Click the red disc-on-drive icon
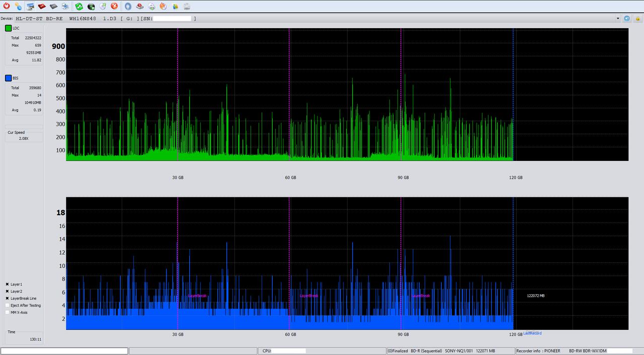 pyautogui.click(x=140, y=6)
